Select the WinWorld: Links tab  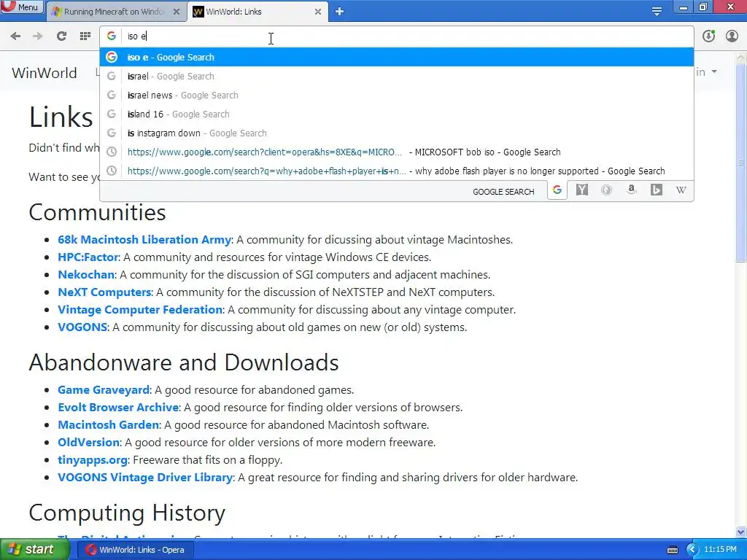(252, 12)
